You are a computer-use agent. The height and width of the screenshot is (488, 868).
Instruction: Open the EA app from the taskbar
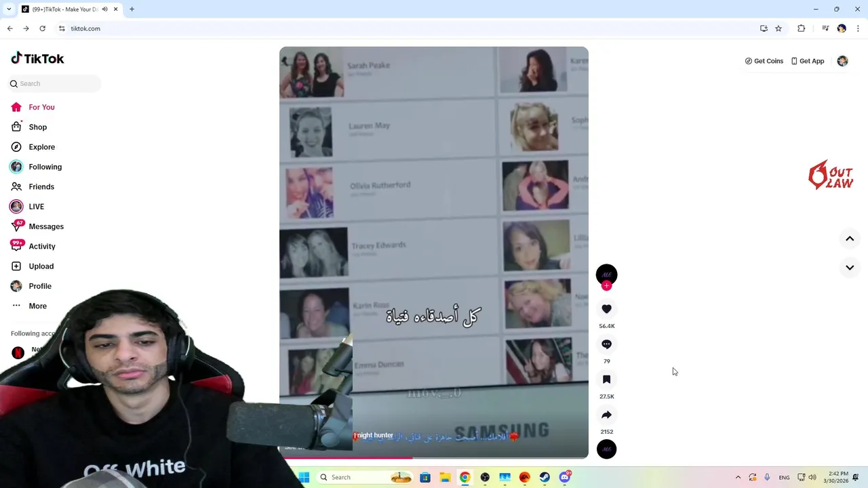(525, 477)
